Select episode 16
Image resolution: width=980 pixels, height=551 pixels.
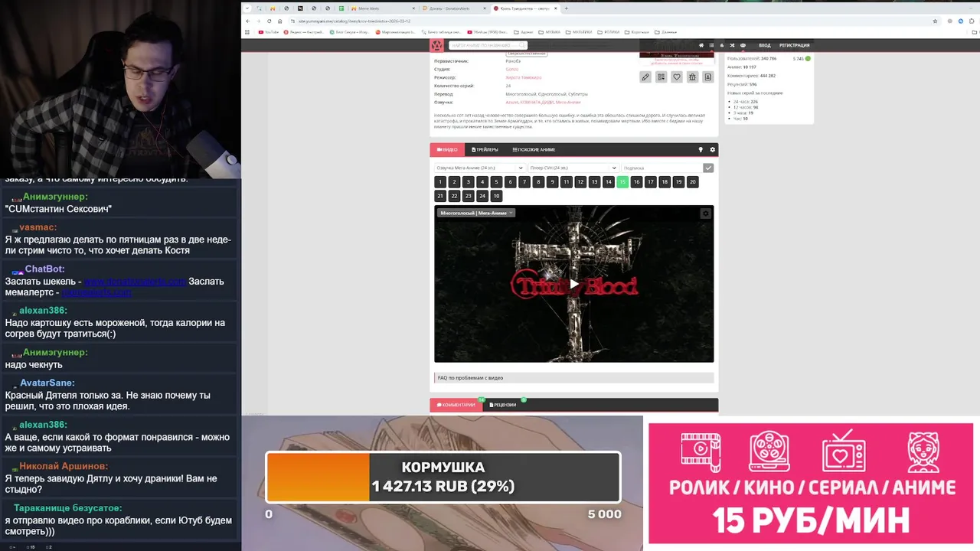tap(636, 182)
